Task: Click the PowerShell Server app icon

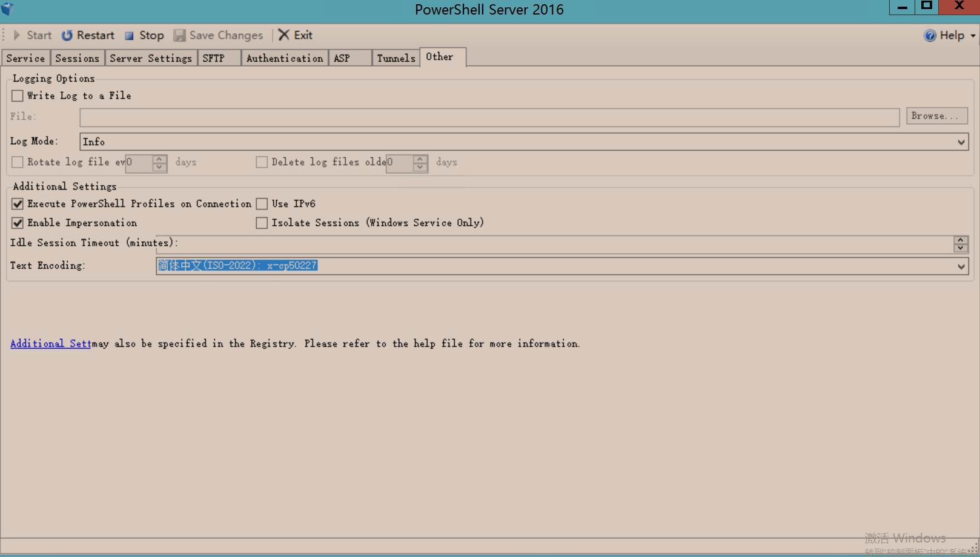Action: click(7, 9)
